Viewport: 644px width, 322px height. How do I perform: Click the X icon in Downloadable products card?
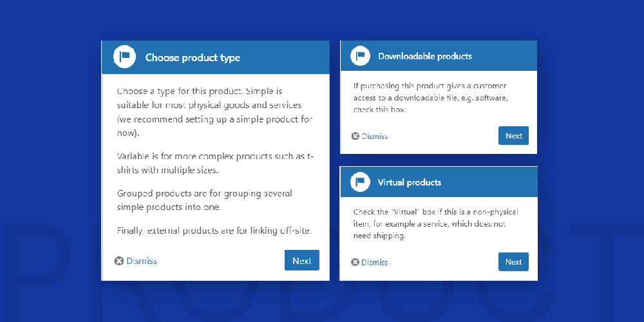coord(355,136)
